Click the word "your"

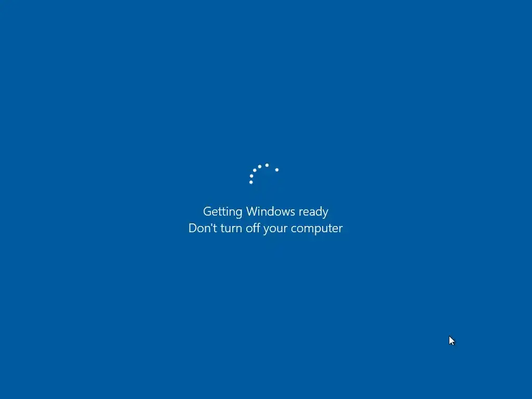coord(275,229)
